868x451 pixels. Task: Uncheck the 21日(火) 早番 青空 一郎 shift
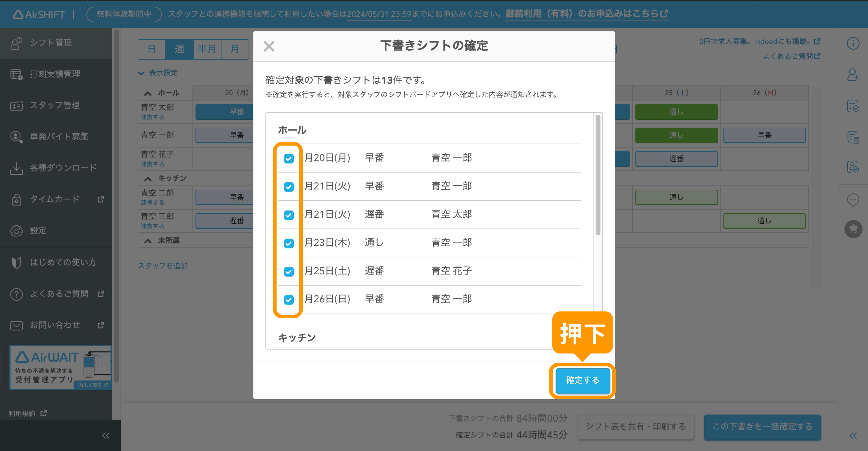tap(288, 187)
